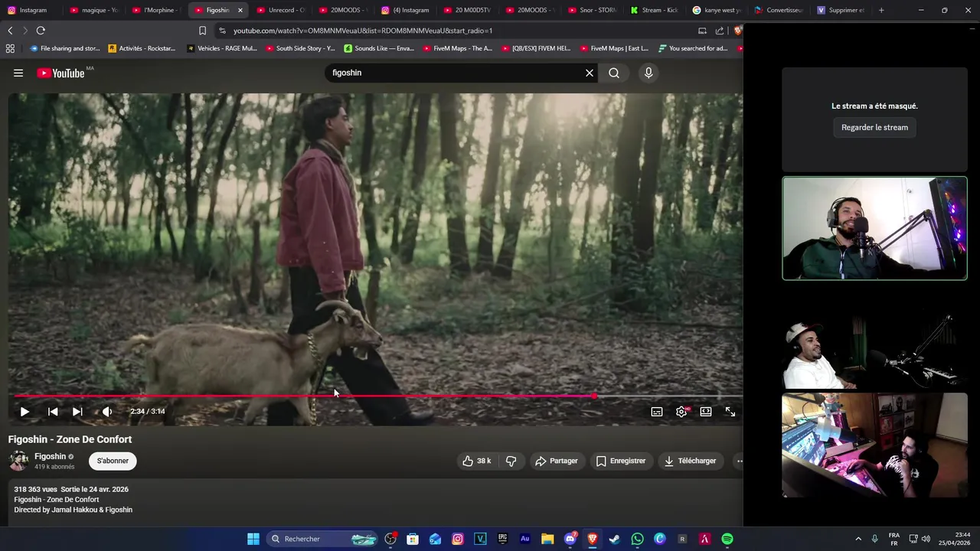
Task: Select the studio mixing desk webcam tile
Action: coord(874,445)
